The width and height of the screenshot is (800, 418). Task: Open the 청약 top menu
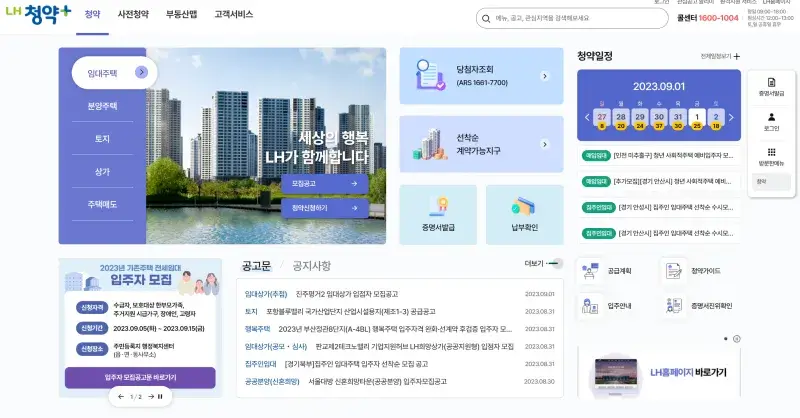pyautogui.click(x=92, y=14)
